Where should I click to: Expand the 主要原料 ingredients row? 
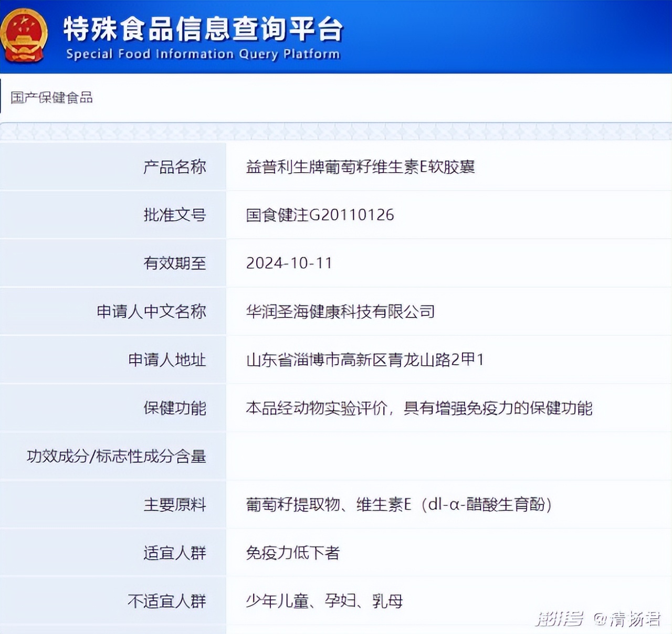[175, 504]
